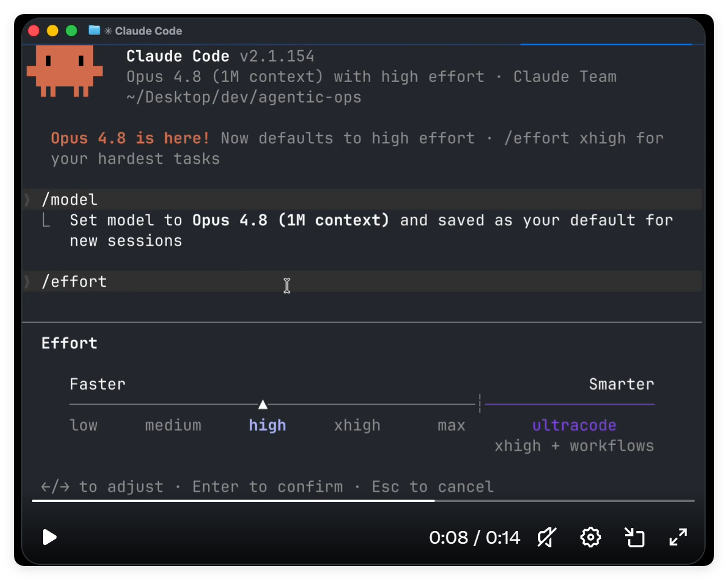Click the /effort command line
728x580 pixels.
tap(363, 282)
